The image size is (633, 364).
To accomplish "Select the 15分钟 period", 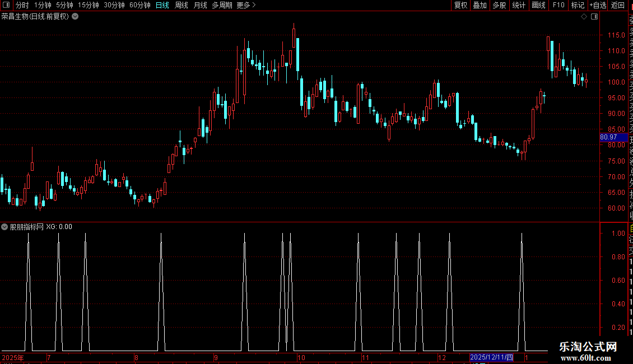I will pos(89,5).
